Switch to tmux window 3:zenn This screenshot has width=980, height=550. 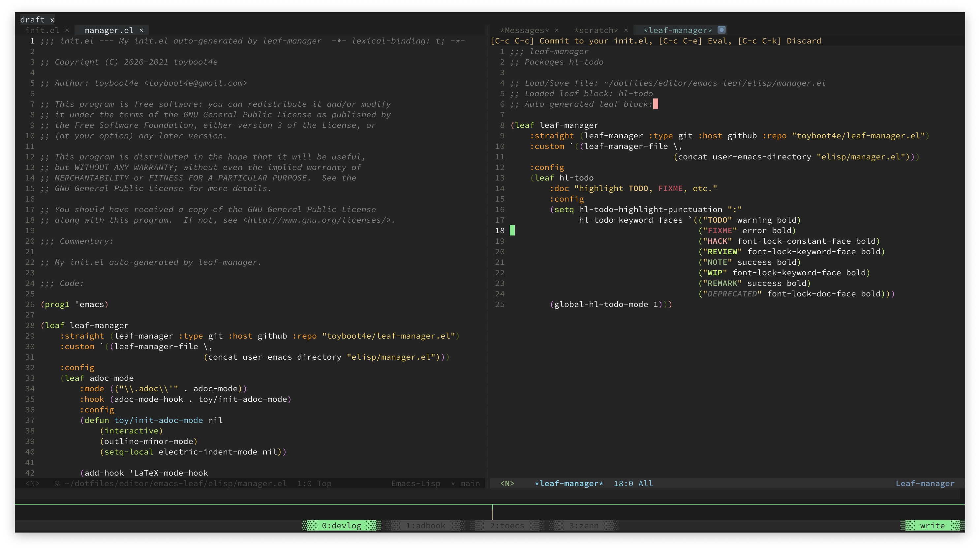584,525
